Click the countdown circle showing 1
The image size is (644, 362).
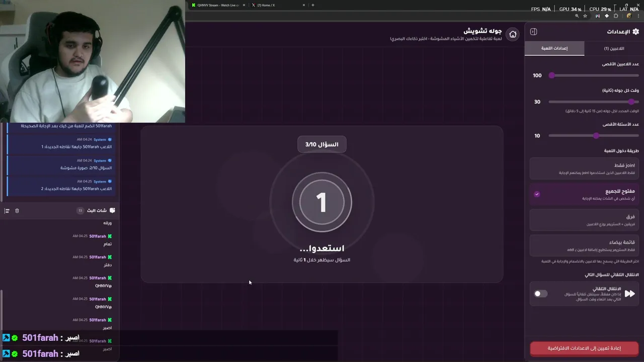(x=322, y=202)
